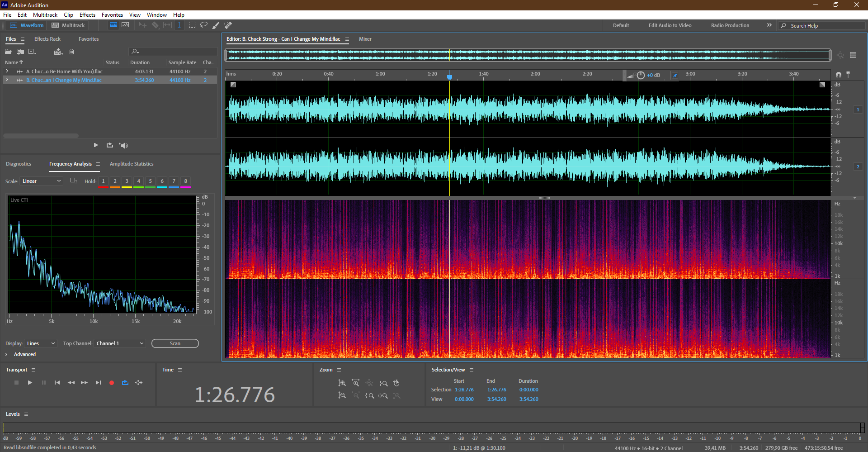Click the Import File icon
The height and width of the screenshot is (452, 868).
(20, 52)
